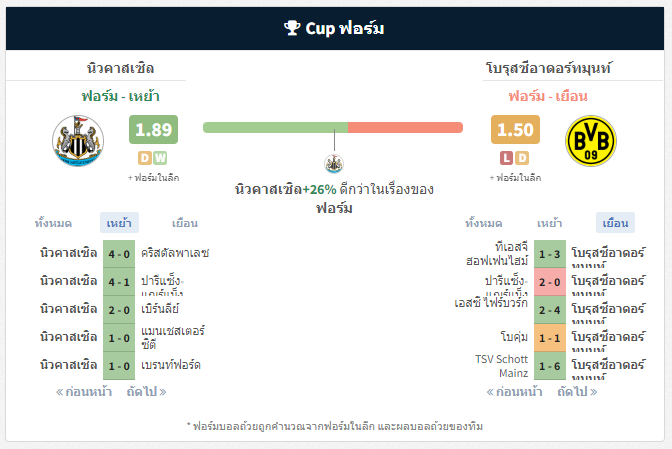The image size is (672, 449).
Task: Go to ถัดไป under the Newcastle matches
Action: tap(146, 392)
